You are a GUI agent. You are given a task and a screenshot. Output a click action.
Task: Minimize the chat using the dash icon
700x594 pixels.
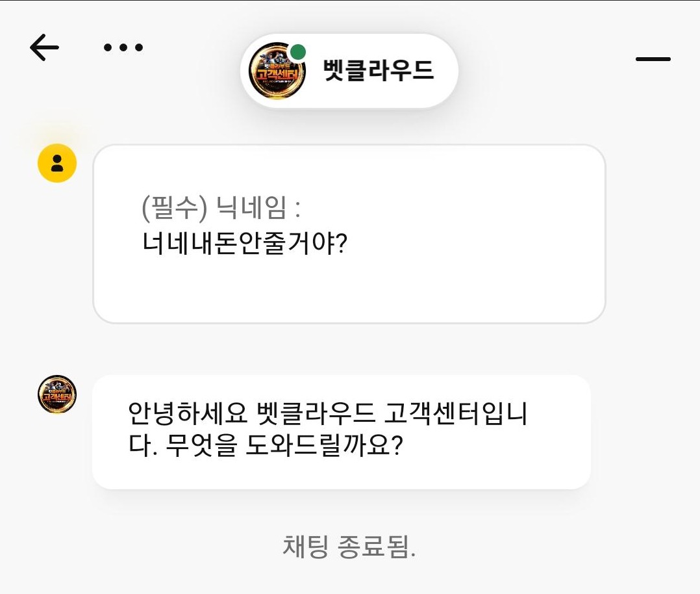[653, 59]
